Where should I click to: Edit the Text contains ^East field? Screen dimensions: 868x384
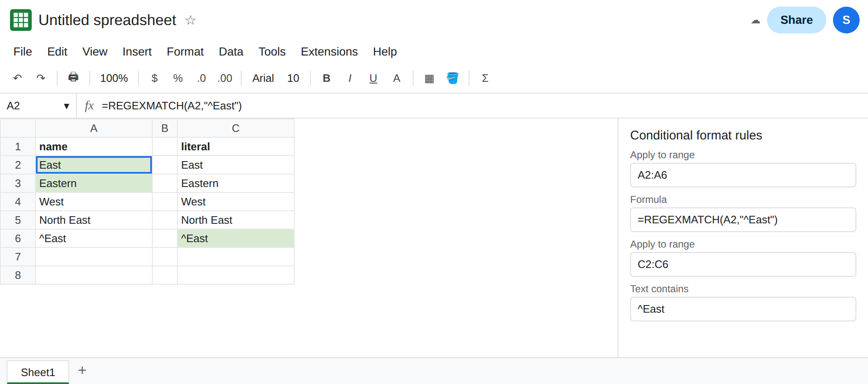click(743, 309)
